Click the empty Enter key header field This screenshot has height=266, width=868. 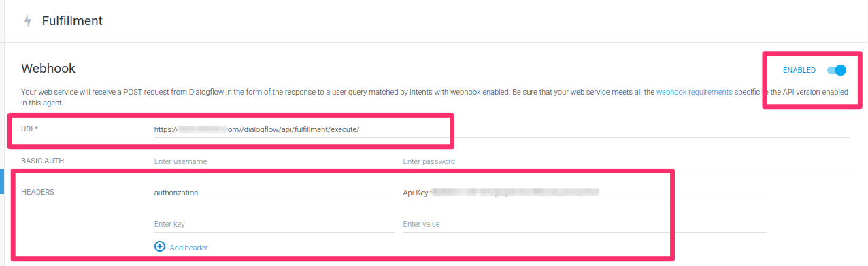click(274, 224)
